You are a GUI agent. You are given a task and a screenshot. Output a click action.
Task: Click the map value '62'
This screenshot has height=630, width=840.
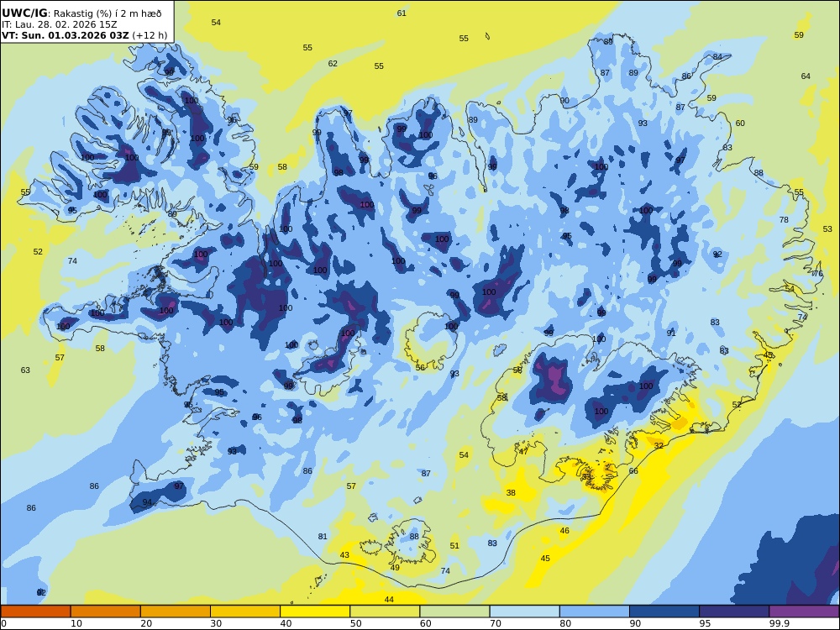(x=333, y=64)
